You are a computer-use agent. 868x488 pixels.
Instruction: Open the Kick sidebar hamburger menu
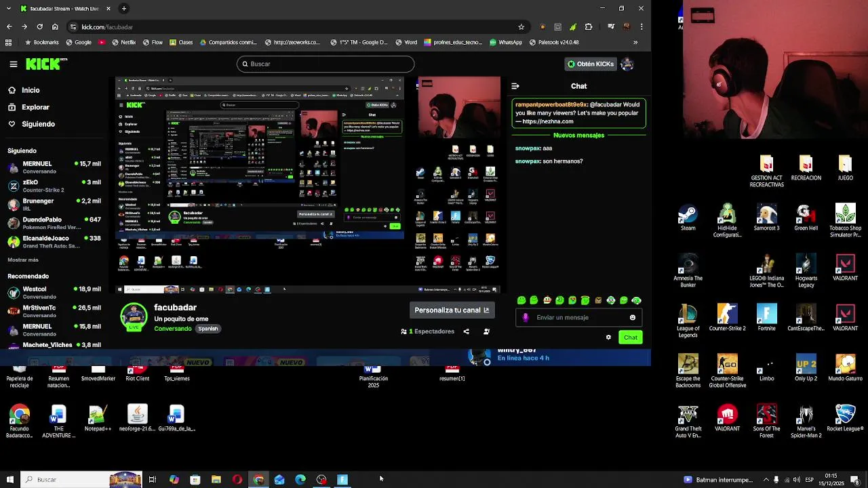click(13, 64)
